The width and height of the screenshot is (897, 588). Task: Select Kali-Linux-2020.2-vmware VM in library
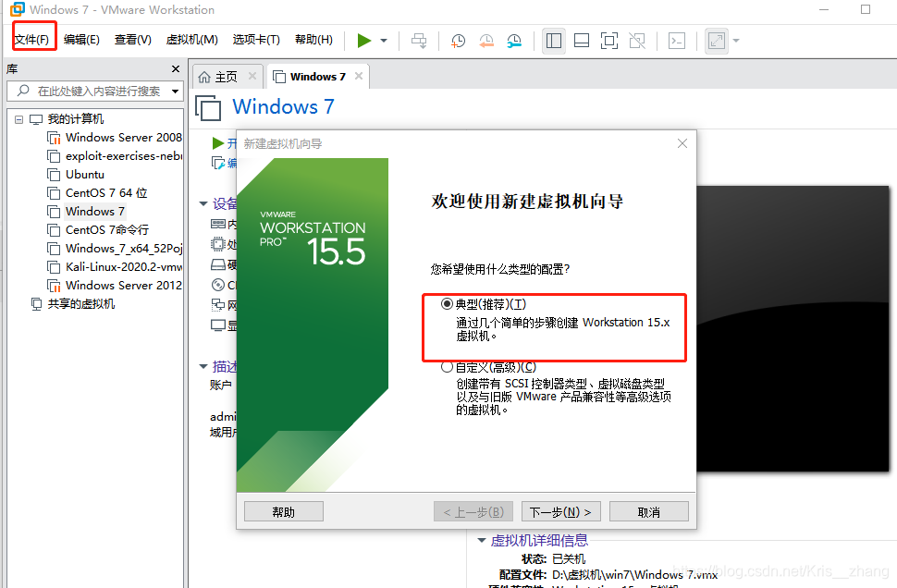[115, 266]
